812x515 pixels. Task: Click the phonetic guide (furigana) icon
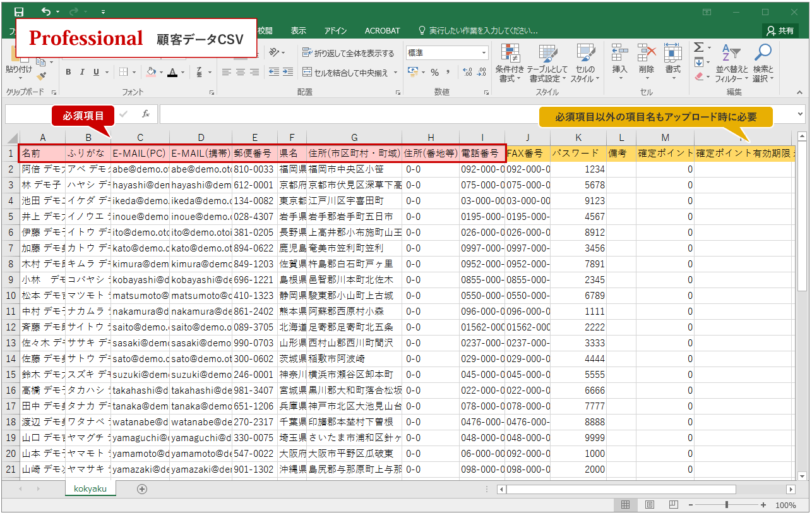(200, 72)
